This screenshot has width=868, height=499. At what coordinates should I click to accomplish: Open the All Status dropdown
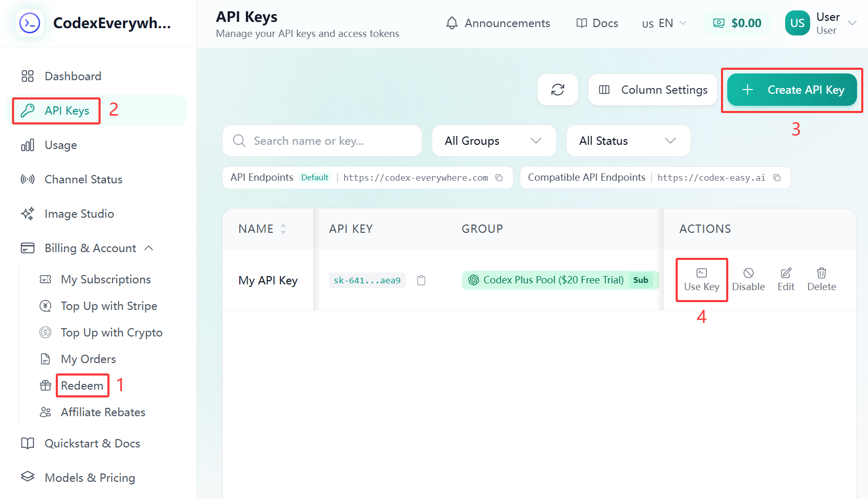[x=628, y=141]
